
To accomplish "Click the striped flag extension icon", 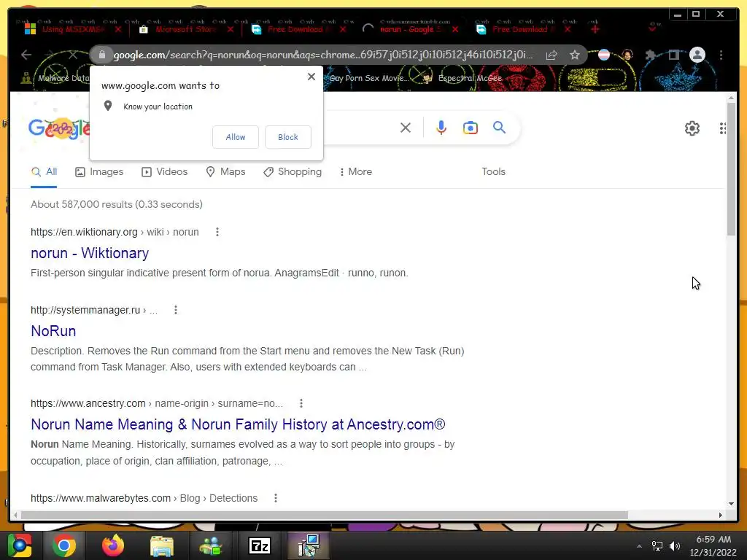I will point(603,55).
